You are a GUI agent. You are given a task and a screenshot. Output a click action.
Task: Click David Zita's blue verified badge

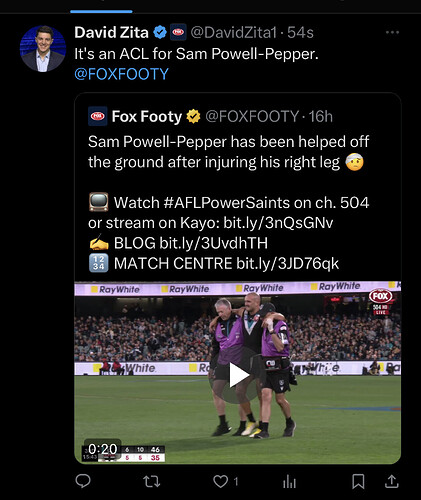160,32
